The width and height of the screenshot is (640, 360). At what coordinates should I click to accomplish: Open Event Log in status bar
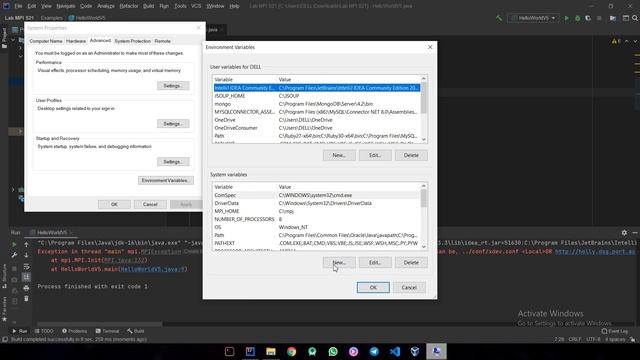click(615, 331)
